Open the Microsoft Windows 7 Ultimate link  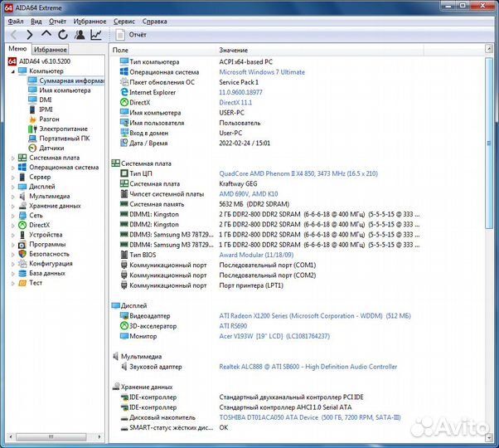click(262, 72)
